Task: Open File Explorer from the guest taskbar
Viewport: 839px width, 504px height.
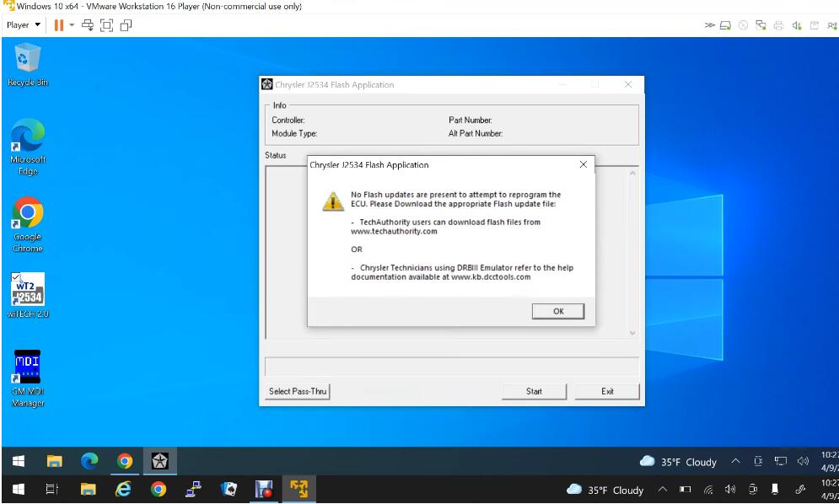Action: 55,461
